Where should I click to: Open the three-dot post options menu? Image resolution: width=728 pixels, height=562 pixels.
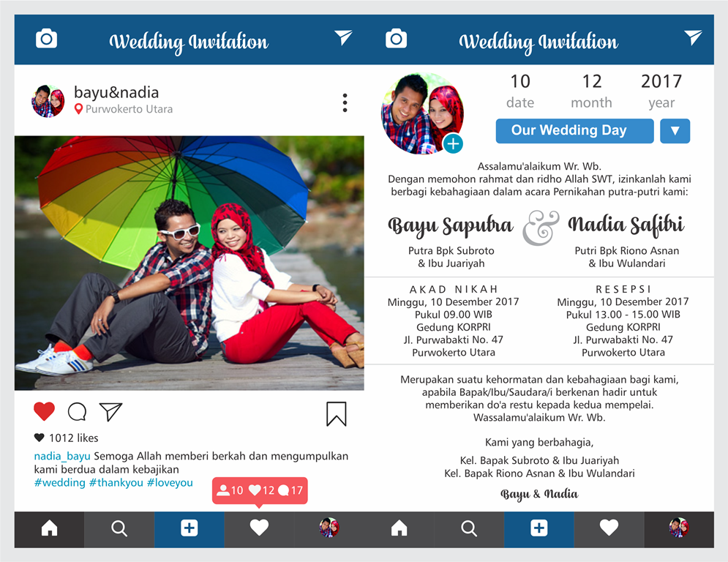(345, 102)
